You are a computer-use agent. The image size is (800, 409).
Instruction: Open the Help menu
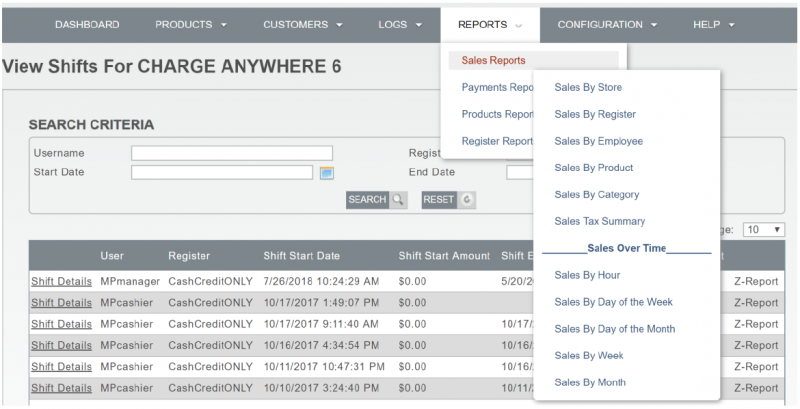(x=710, y=24)
